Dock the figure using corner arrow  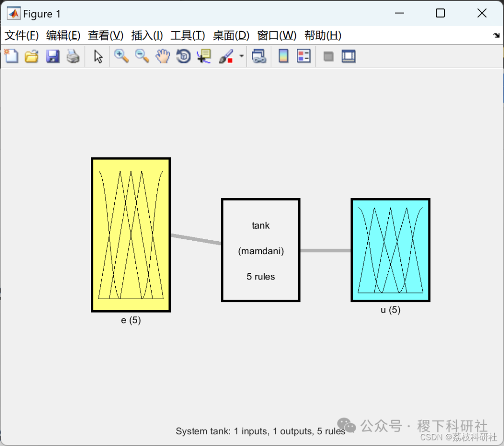496,35
